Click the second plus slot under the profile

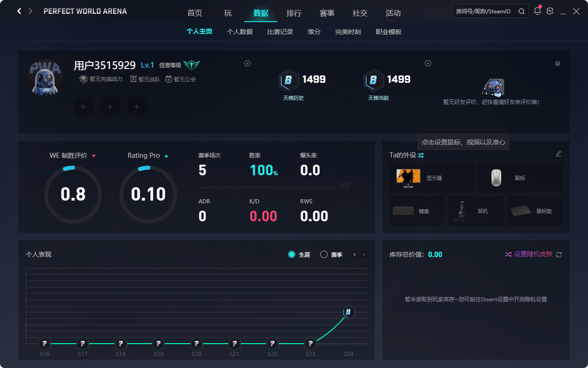[110, 107]
